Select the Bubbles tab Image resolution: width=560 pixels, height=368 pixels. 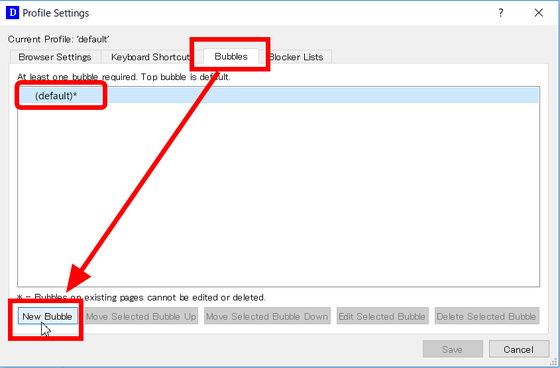click(231, 56)
